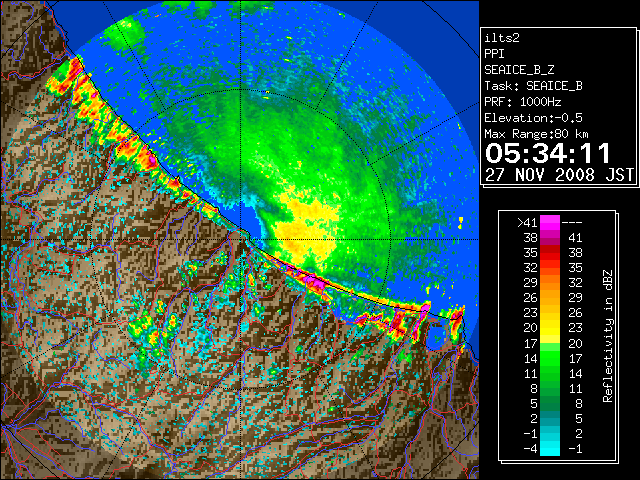Click the 05:34:11 timestamp
Screen dimensions: 640x480
(548, 153)
